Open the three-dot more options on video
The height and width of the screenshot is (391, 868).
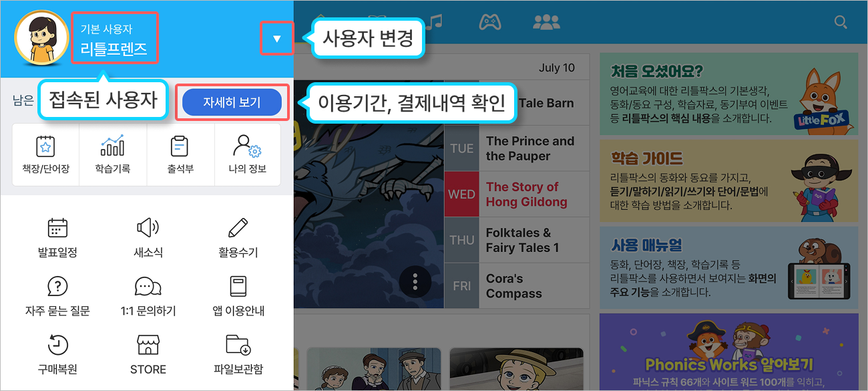pyautogui.click(x=415, y=282)
